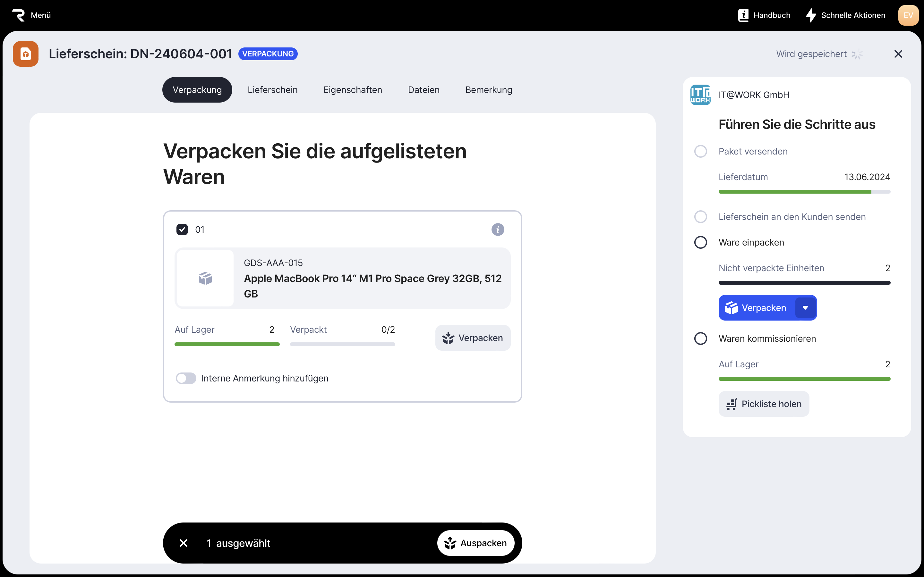Viewport: 924px width, 577px height.
Task: Switch to the Lieferschein tab
Action: click(272, 90)
